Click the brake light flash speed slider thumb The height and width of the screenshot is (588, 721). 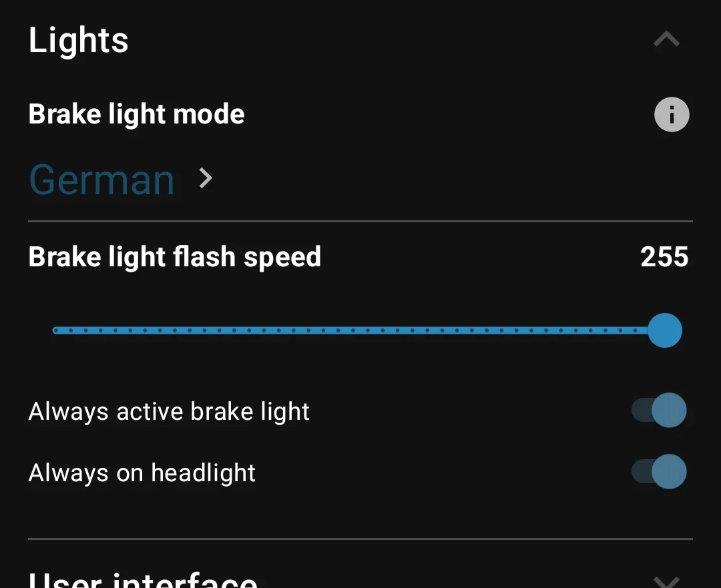[x=664, y=330]
